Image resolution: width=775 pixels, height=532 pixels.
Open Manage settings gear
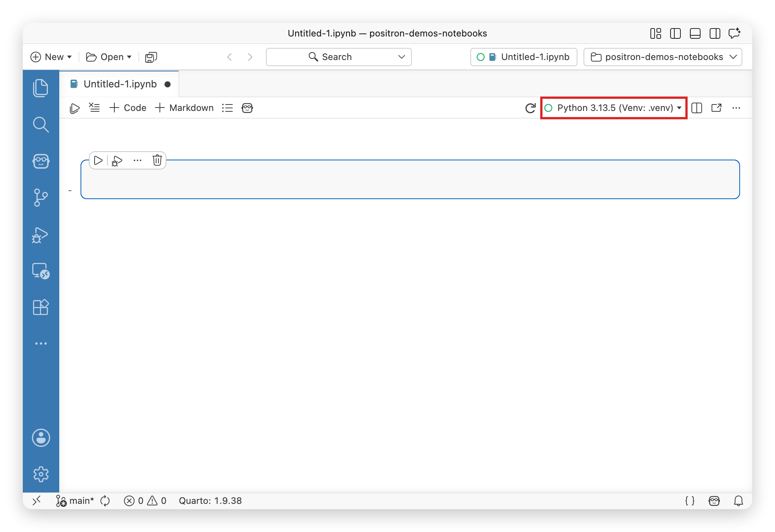tap(41, 474)
